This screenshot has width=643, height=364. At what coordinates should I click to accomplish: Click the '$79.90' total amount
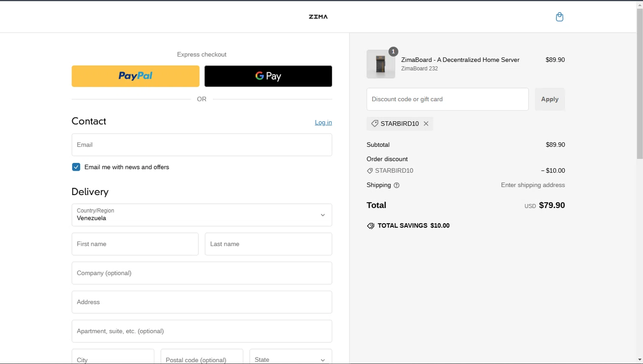(552, 205)
